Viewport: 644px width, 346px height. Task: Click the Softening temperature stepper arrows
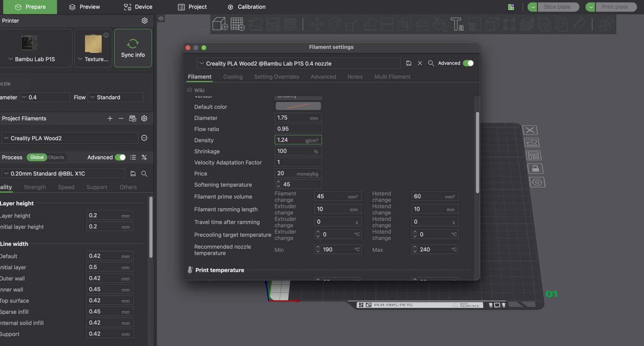[278, 184]
